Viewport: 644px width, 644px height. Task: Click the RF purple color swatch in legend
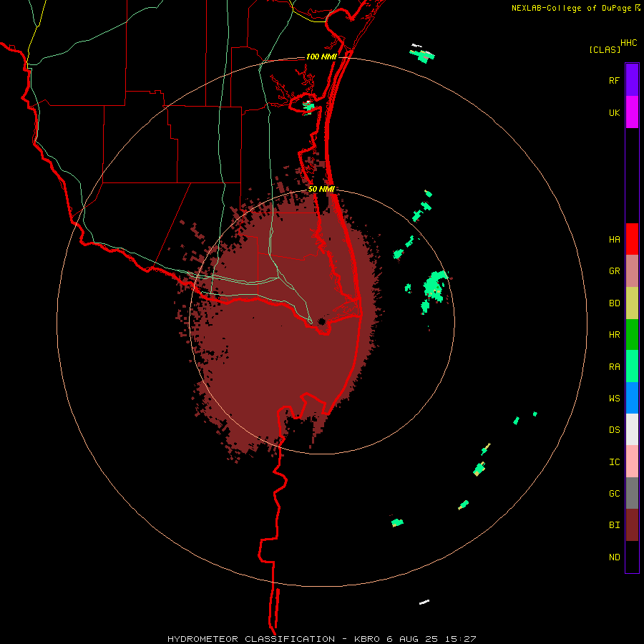(632, 80)
